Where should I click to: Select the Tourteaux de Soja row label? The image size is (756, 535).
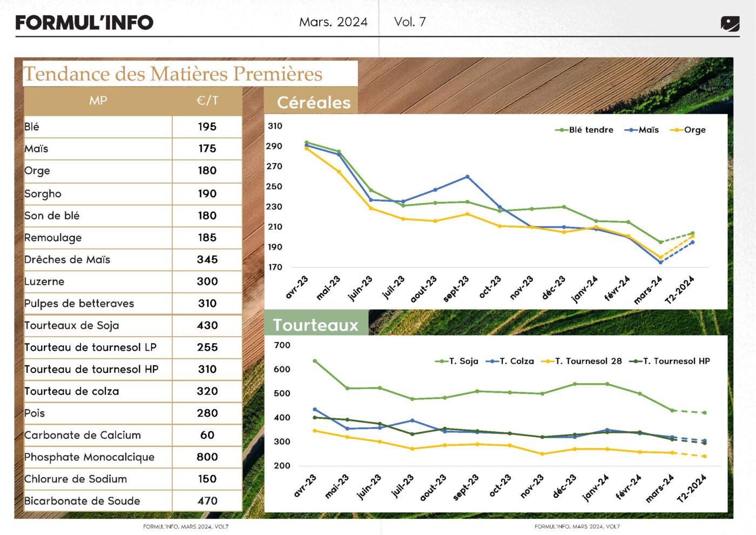[72, 325]
